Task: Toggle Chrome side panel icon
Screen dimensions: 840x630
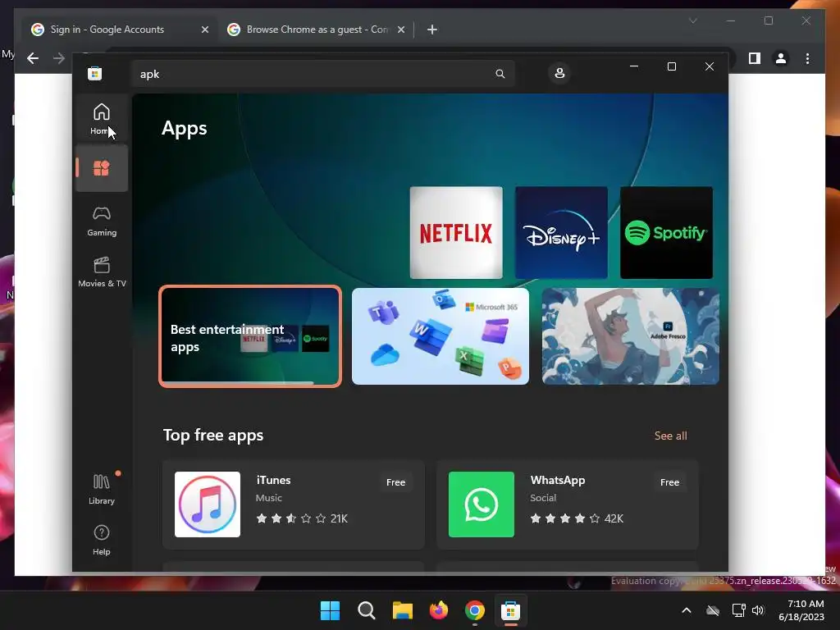Action: (x=755, y=58)
